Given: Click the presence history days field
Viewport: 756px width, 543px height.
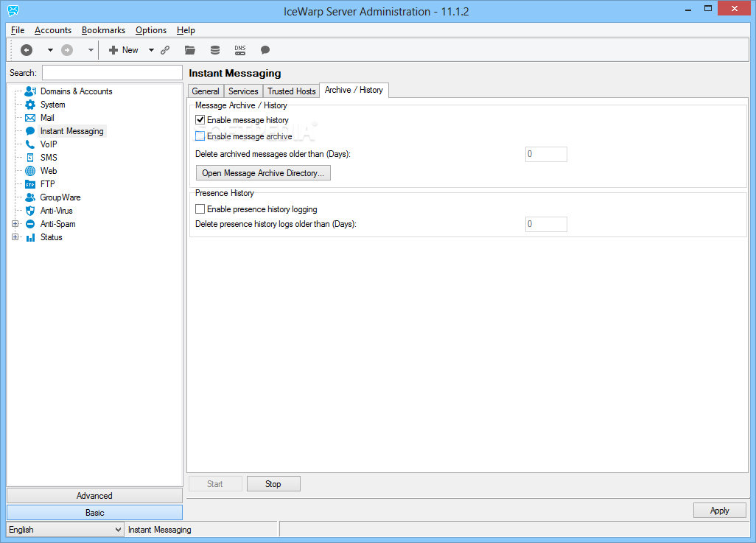Looking at the screenshot, I should [546, 224].
